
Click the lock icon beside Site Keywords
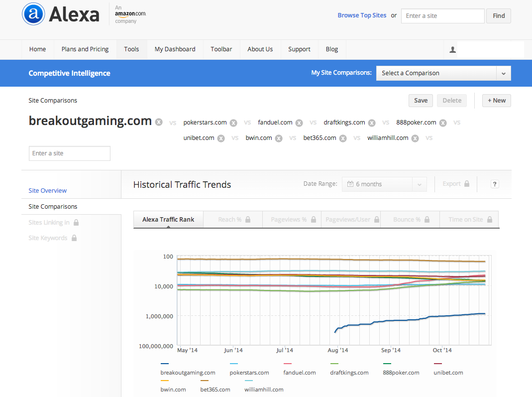click(x=74, y=238)
